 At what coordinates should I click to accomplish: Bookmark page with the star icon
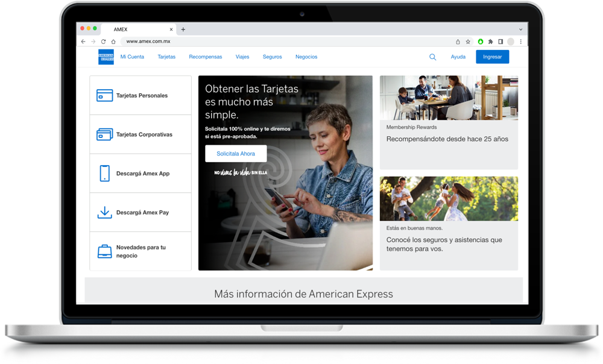tap(468, 42)
